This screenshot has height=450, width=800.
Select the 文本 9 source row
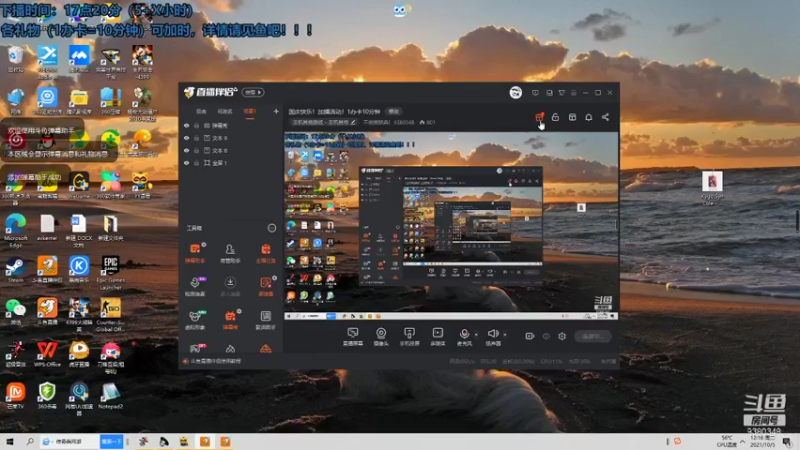click(231, 138)
